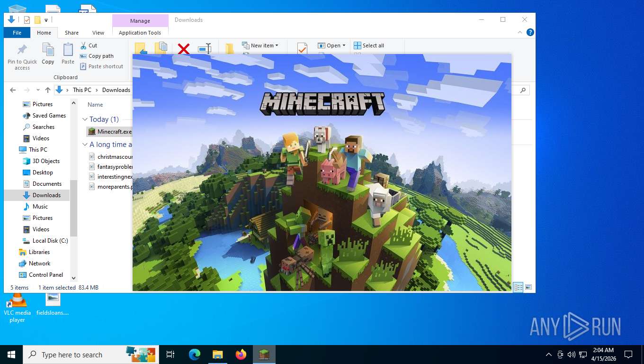This screenshot has width=644, height=364.
Task: Click the Rename icon in ribbon
Action: [x=205, y=48]
